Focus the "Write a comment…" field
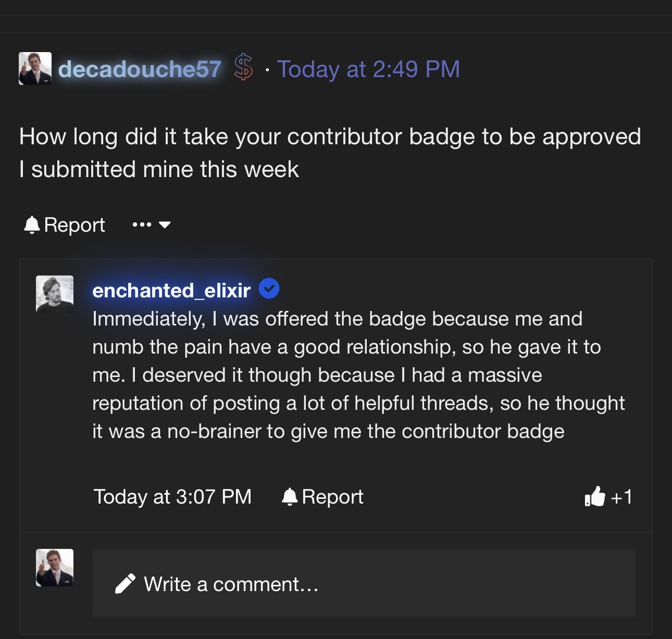This screenshot has width=672, height=639. coord(365,584)
